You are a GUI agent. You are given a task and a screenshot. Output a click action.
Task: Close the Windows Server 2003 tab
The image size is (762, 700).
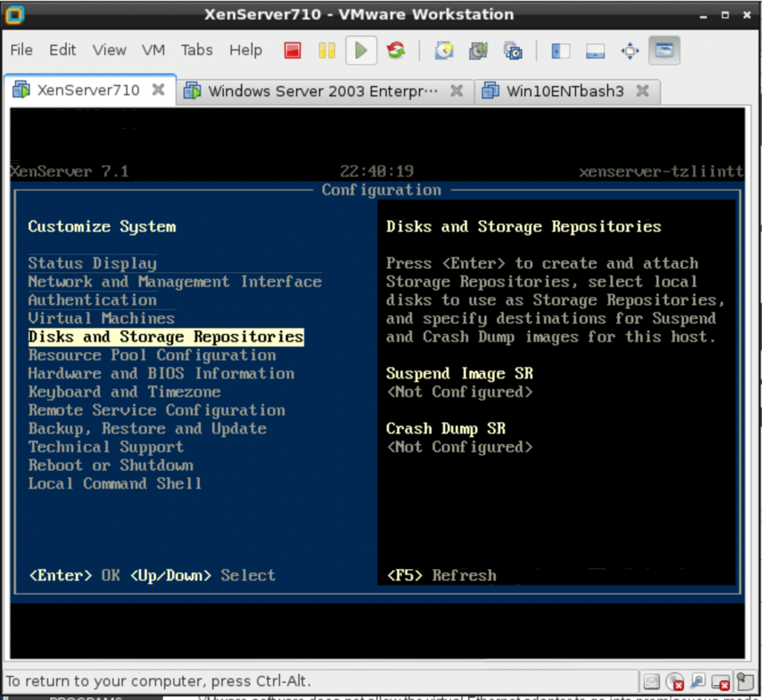[456, 91]
